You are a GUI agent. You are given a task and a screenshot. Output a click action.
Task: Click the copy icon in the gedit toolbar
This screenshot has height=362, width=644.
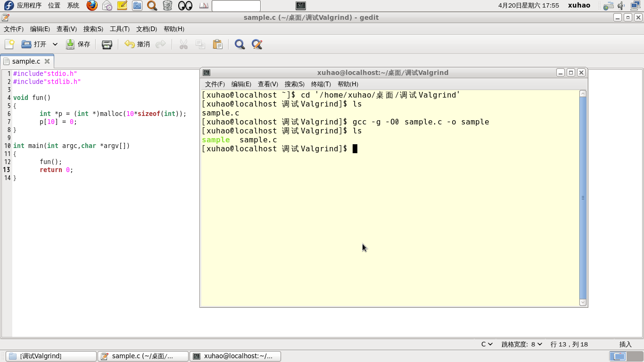[200, 44]
